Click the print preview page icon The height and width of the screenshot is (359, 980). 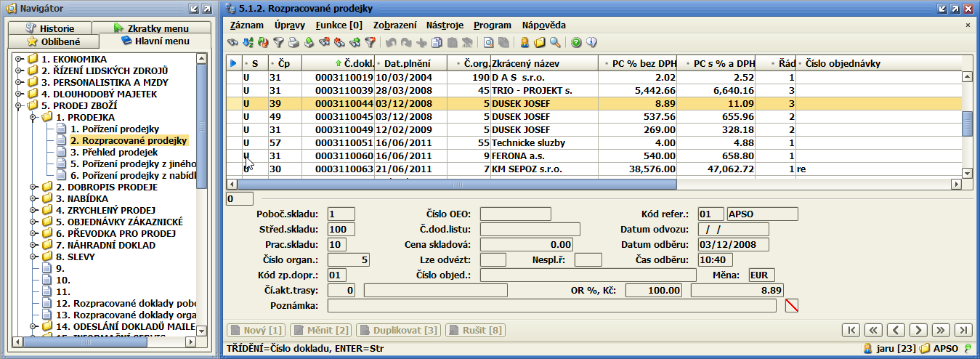488,42
